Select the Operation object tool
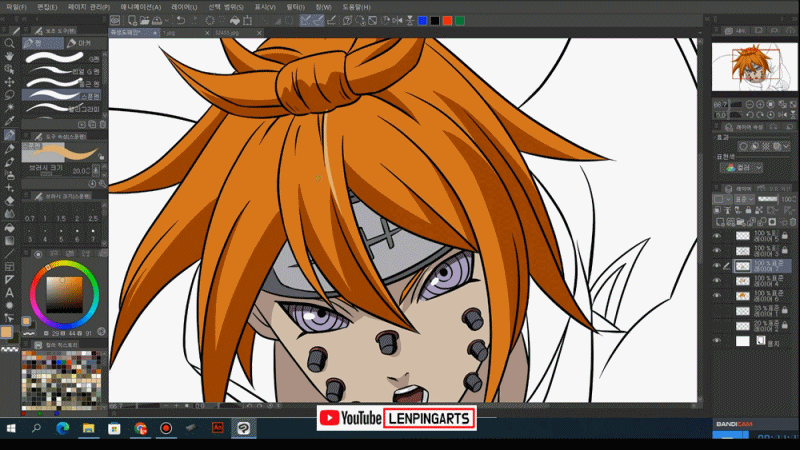This screenshot has width=800, height=450. [9, 69]
